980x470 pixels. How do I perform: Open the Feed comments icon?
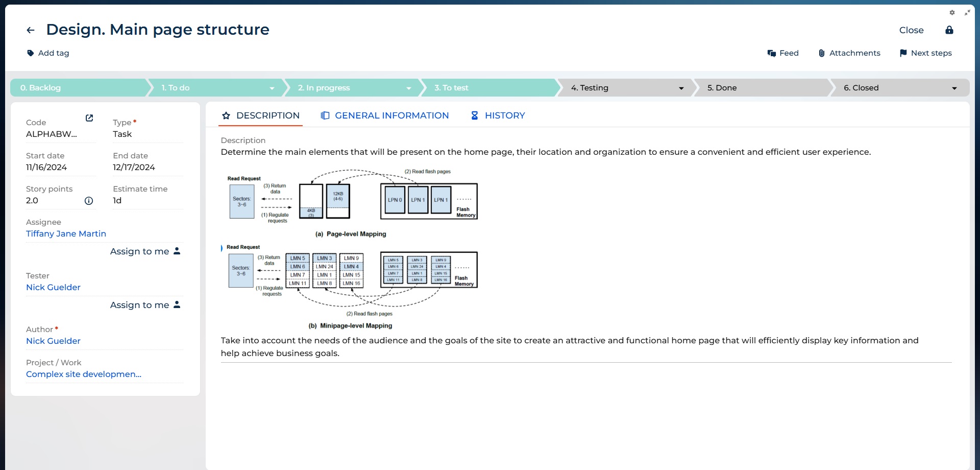point(772,53)
